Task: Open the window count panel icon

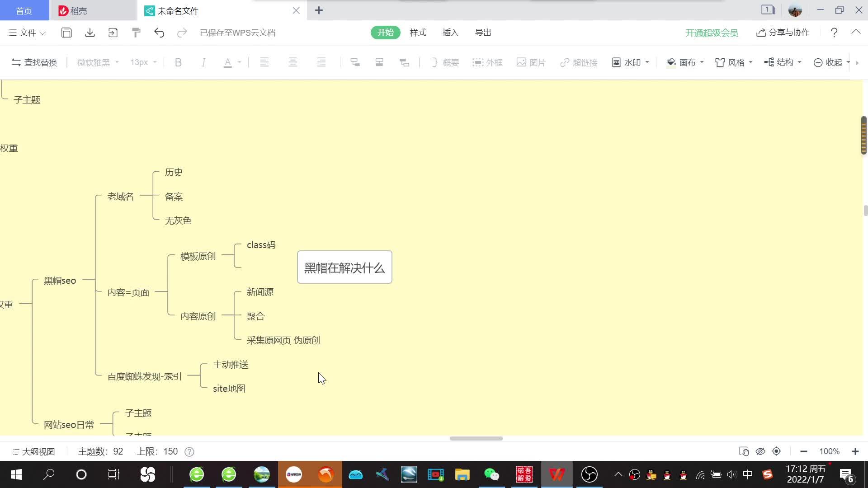Action: [x=768, y=9]
